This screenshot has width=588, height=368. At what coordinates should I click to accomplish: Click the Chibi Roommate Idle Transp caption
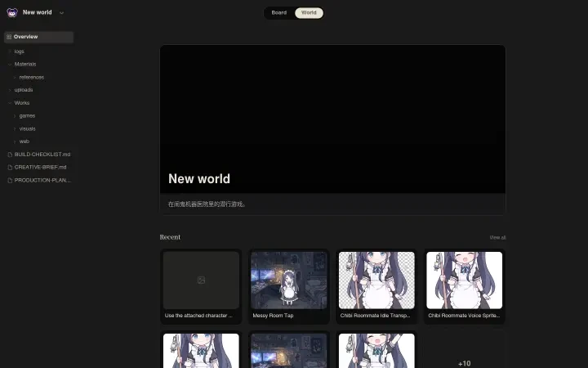coord(375,316)
